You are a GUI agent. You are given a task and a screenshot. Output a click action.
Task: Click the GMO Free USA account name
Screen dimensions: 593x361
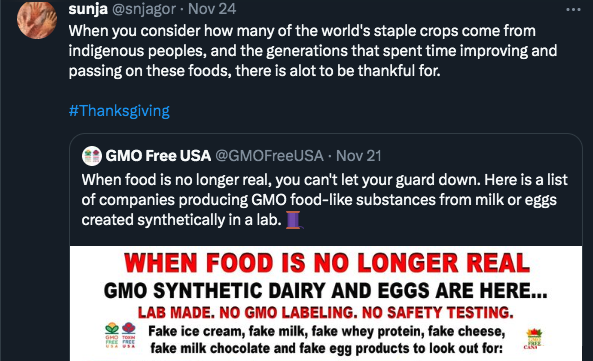point(158,156)
